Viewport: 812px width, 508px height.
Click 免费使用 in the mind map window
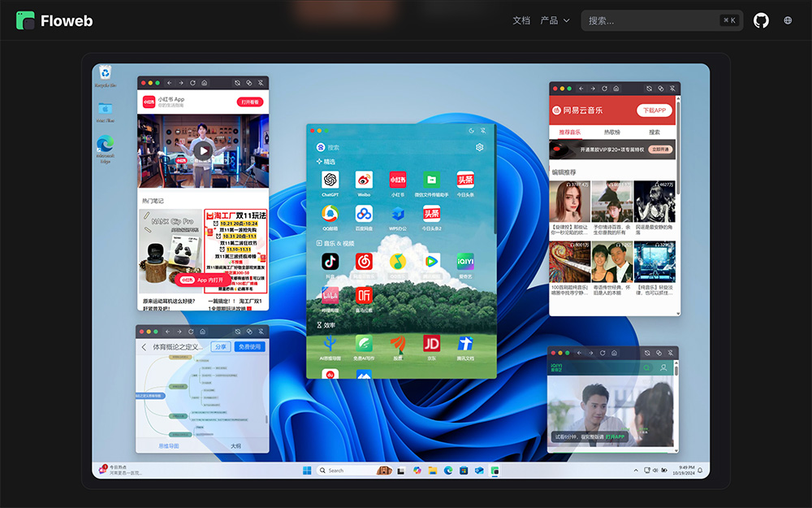pyautogui.click(x=249, y=347)
